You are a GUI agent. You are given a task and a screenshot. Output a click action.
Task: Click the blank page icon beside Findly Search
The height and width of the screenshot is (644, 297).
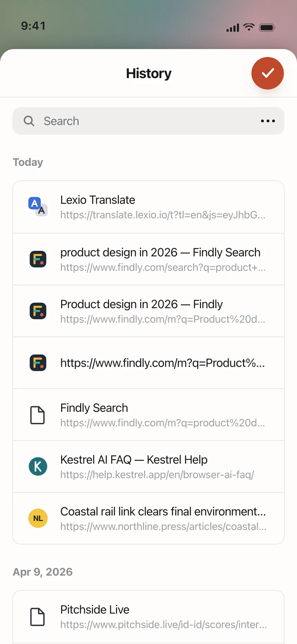[x=38, y=415]
